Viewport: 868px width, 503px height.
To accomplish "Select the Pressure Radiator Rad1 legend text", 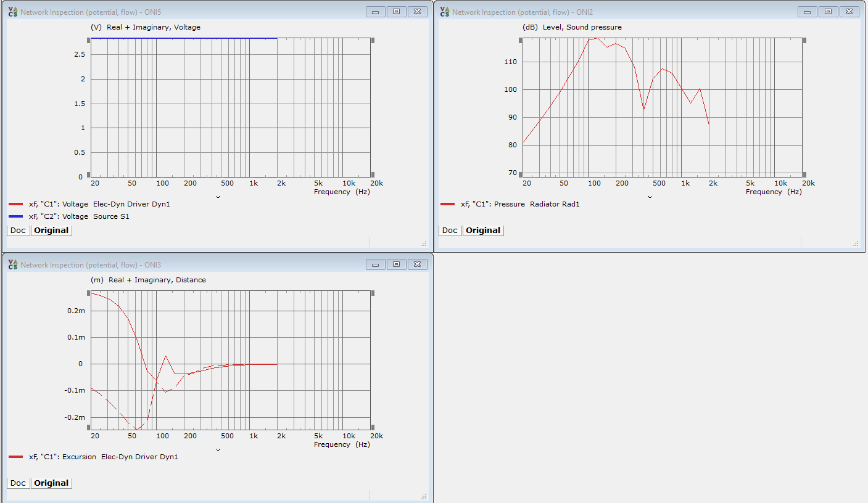I will click(x=520, y=204).
